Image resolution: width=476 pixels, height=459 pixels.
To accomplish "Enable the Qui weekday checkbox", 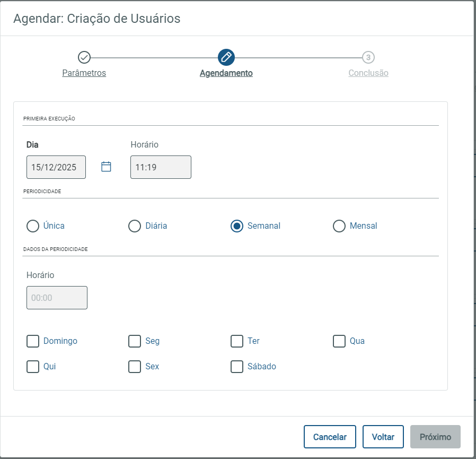I will click(x=33, y=366).
